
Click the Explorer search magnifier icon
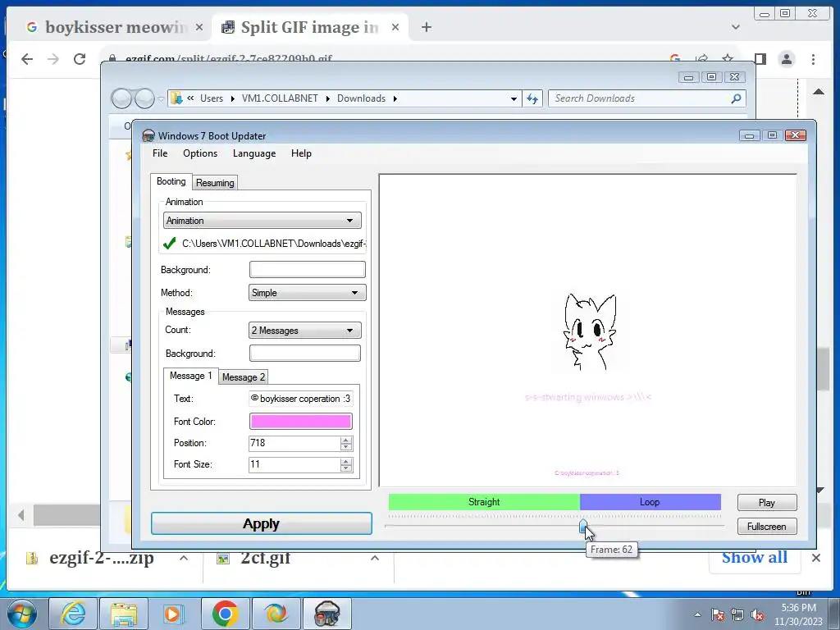736,98
